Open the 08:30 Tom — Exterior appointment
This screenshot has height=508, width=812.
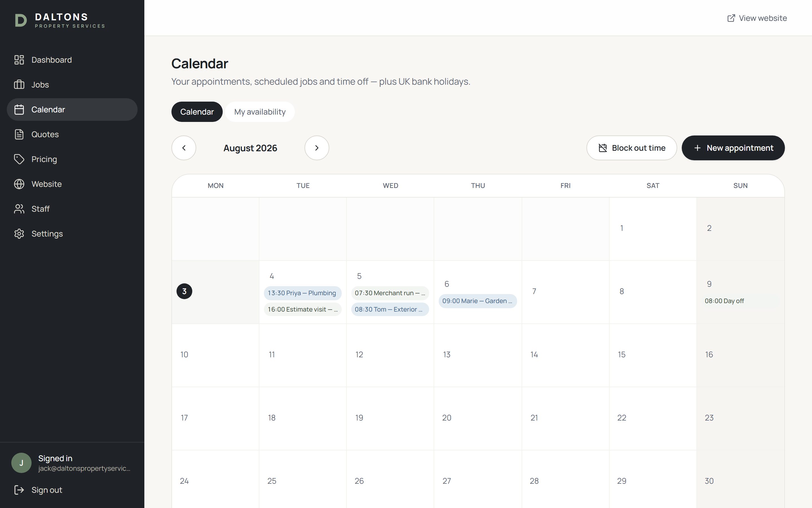390,309
